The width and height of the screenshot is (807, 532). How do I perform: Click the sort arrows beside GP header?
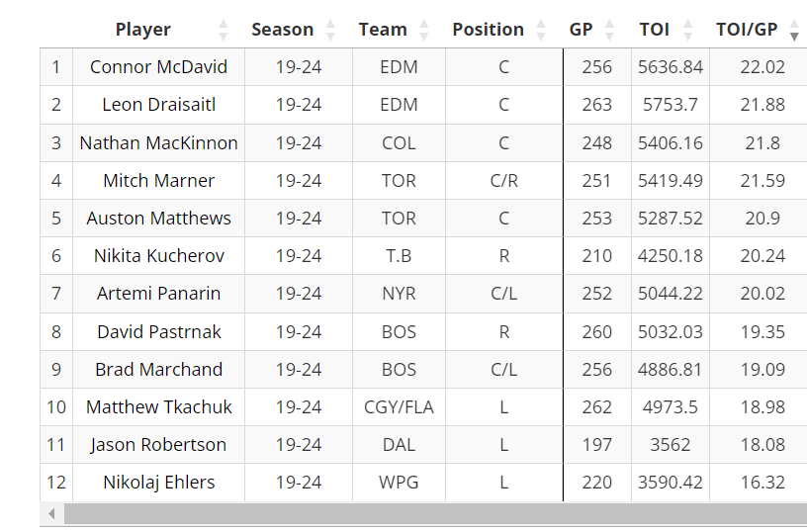pyautogui.click(x=609, y=30)
